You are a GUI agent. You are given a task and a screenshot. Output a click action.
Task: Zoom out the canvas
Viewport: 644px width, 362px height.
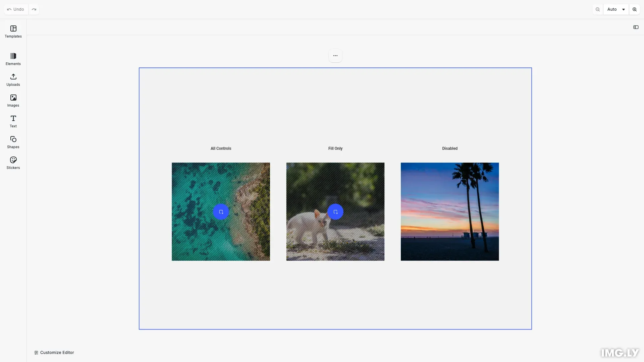pyautogui.click(x=597, y=9)
